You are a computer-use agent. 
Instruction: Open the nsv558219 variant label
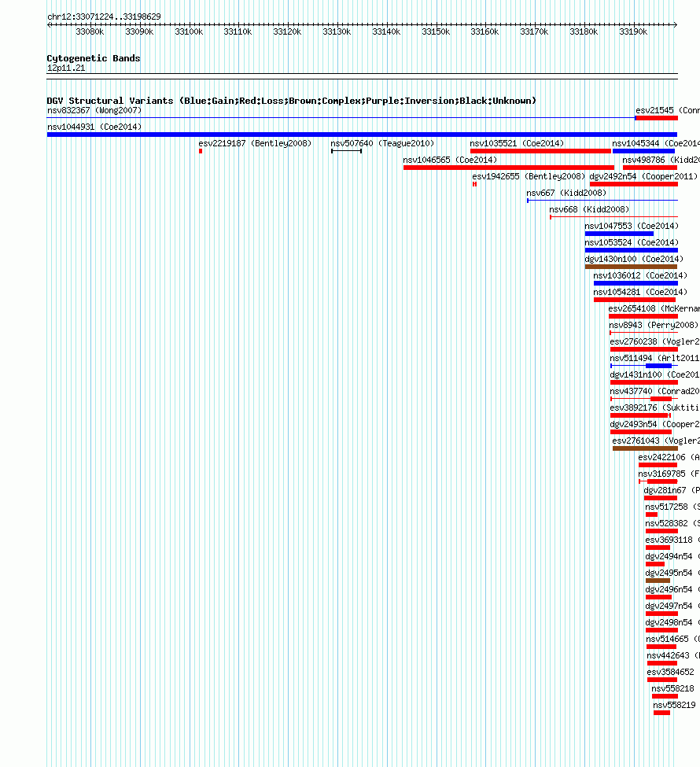click(675, 706)
